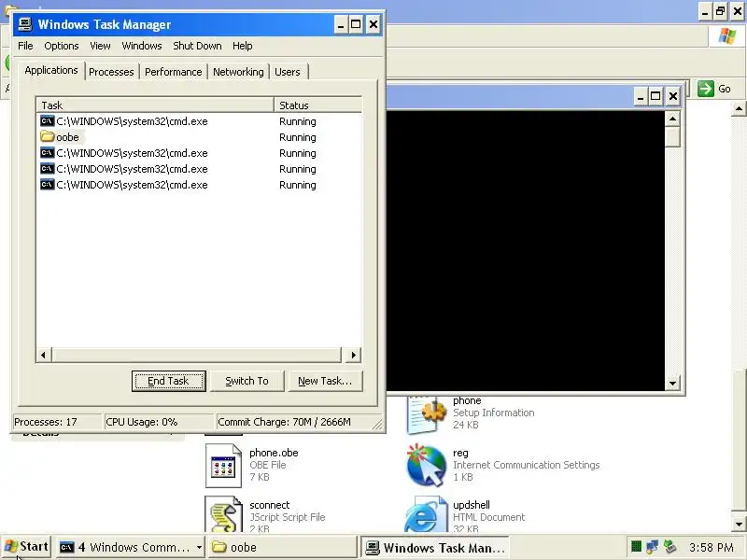747x560 pixels.
Task: Select the phone Setup Information file icon
Action: [x=427, y=415]
